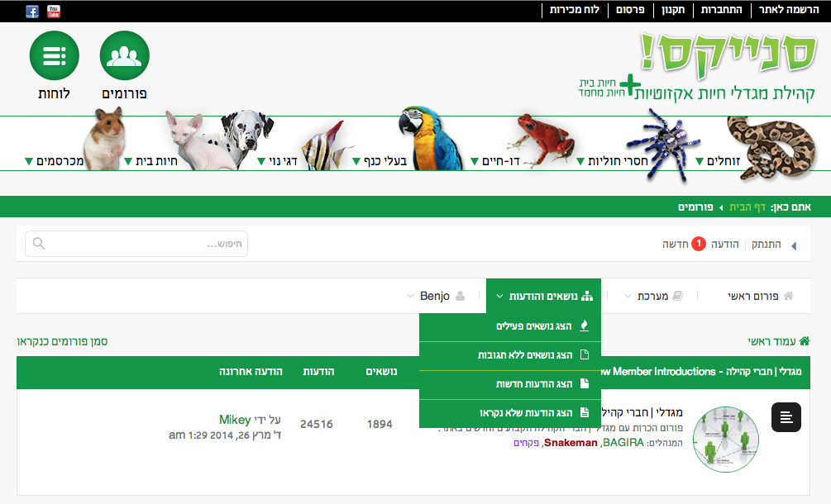
Task: Collapse the נושאים והודעות menu tab
Action: pos(543,296)
